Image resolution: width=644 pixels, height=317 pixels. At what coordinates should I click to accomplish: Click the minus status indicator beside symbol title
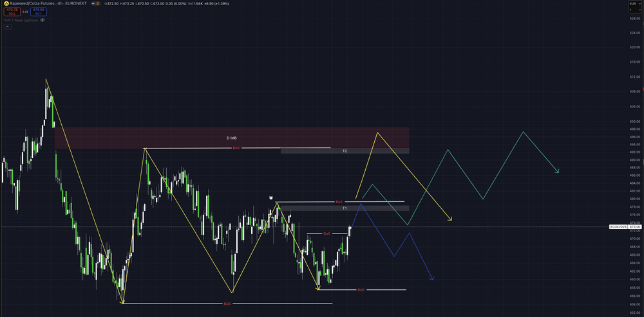pos(93,3)
